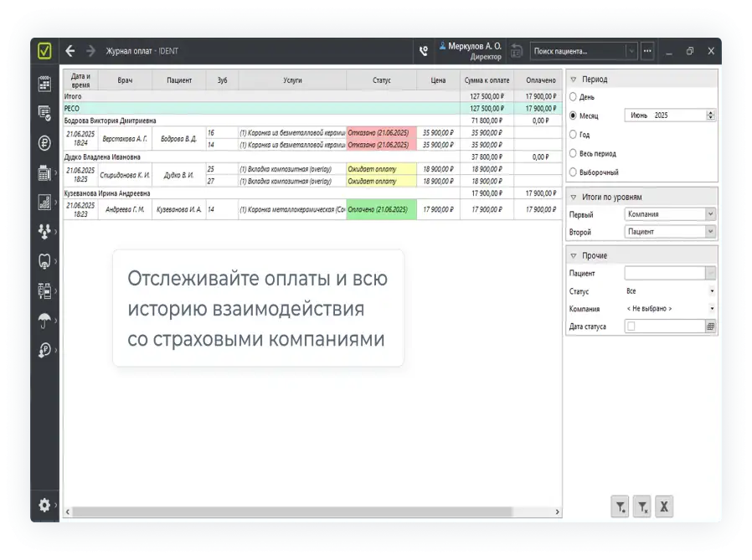Open the «Первый» level dropdown showing Компания
This screenshot has height=560, width=752.
click(x=670, y=214)
